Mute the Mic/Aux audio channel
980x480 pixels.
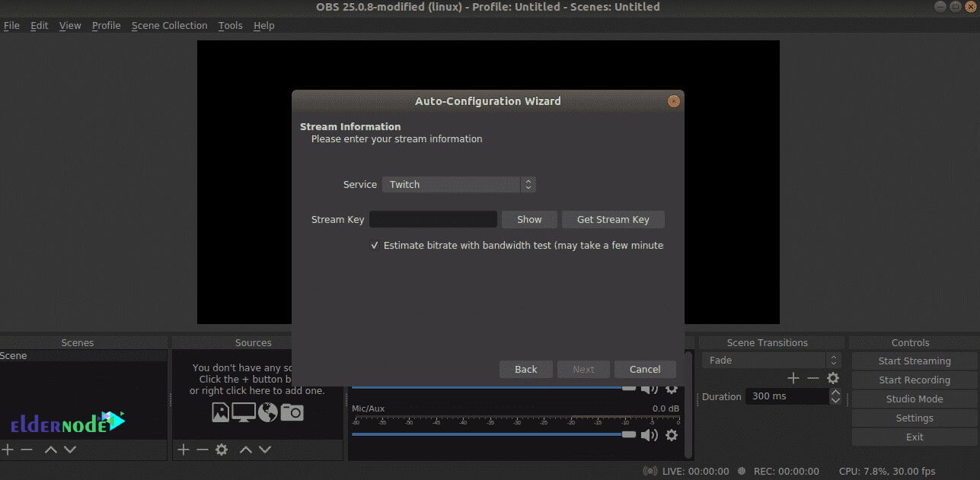point(650,435)
